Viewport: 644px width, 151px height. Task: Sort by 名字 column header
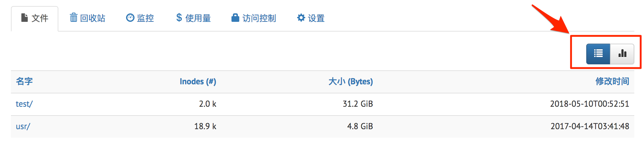tap(24, 81)
